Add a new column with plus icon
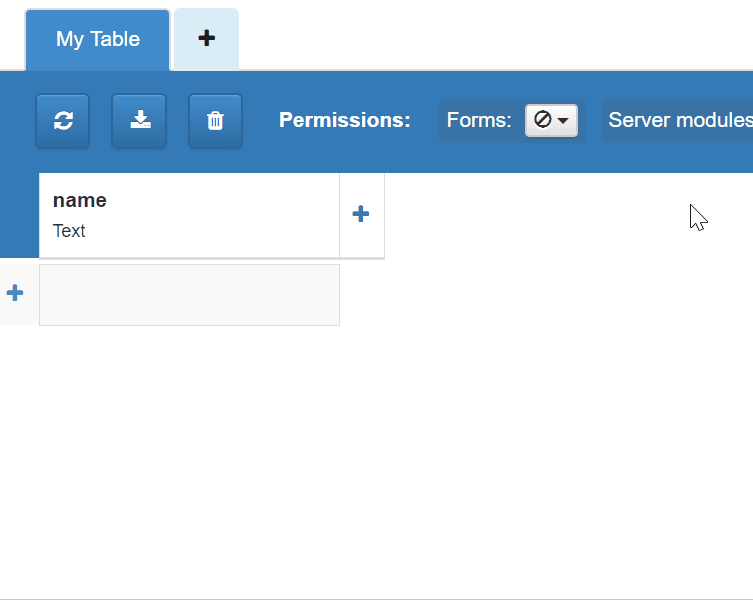 [x=361, y=214]
